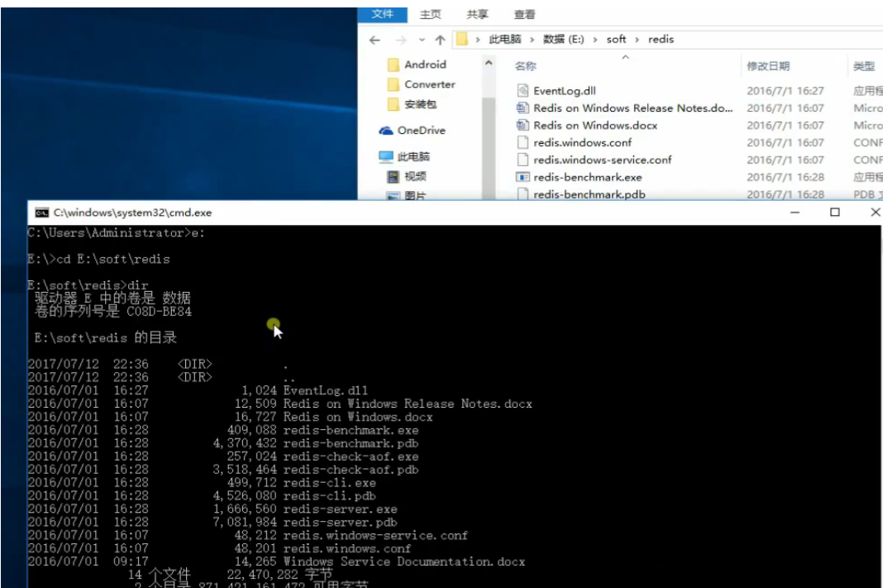Select 此电脑 in navigation pane
Viewport: 883px width, 588px height.
coord(413,156)
